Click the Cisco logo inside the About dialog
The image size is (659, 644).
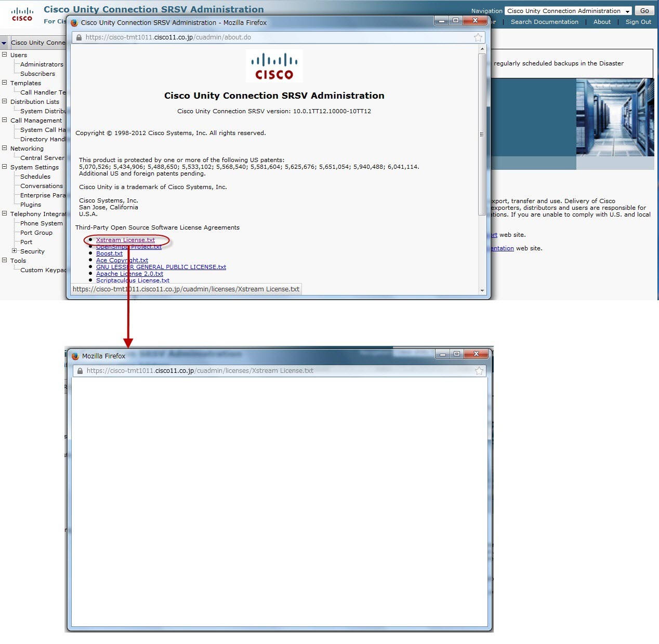(274, 65)
